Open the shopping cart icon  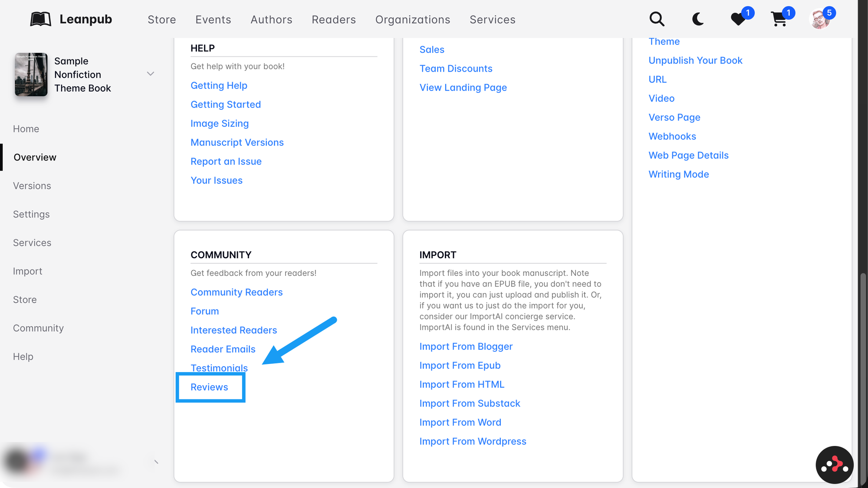pos(779,19)
